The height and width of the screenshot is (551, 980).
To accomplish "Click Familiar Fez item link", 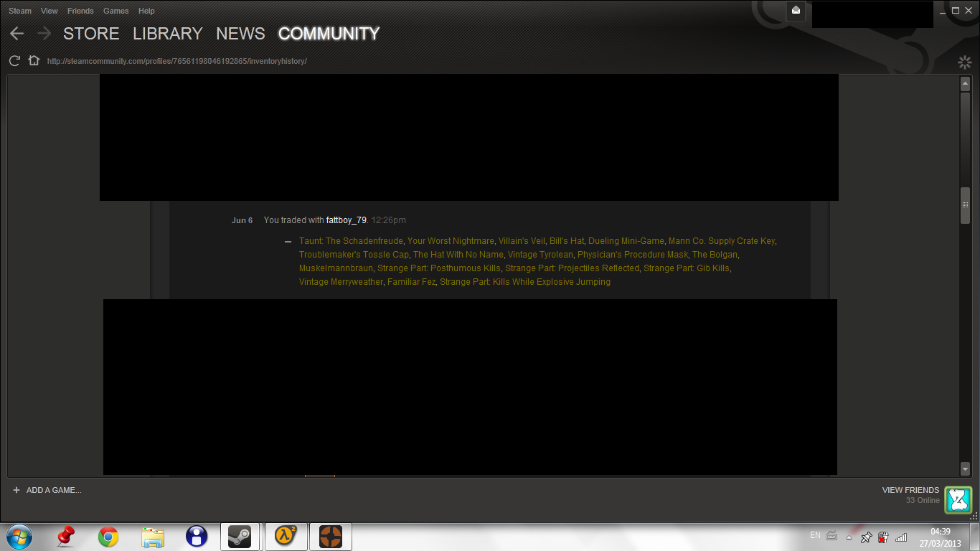I will click(x=411, y=282).
